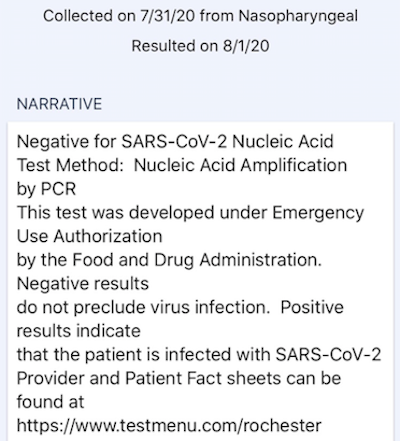Click the 'Resulted on 8/1/20' text
Screen dimensions: 400x441
(200, 46)
